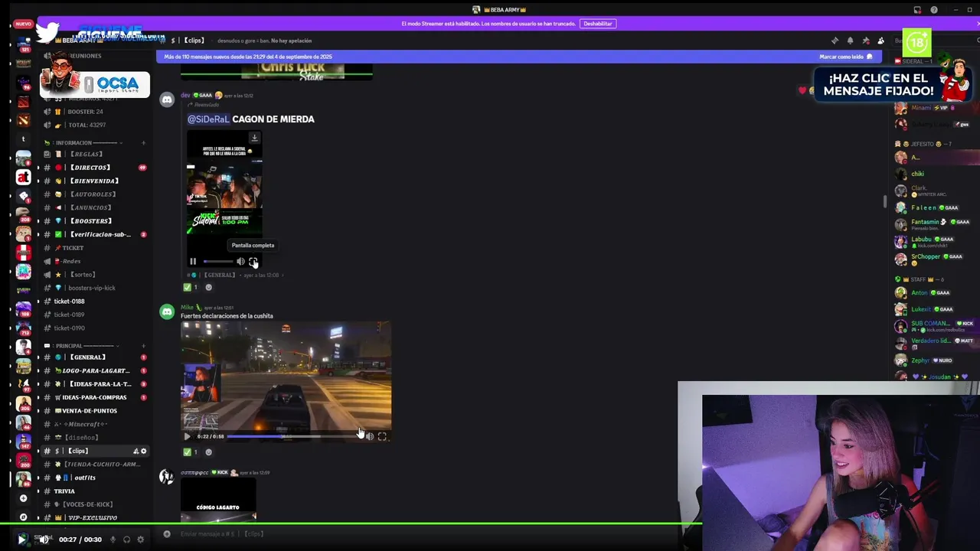
Task: Seek the bottom green playback bar
Action: [490, 524]
